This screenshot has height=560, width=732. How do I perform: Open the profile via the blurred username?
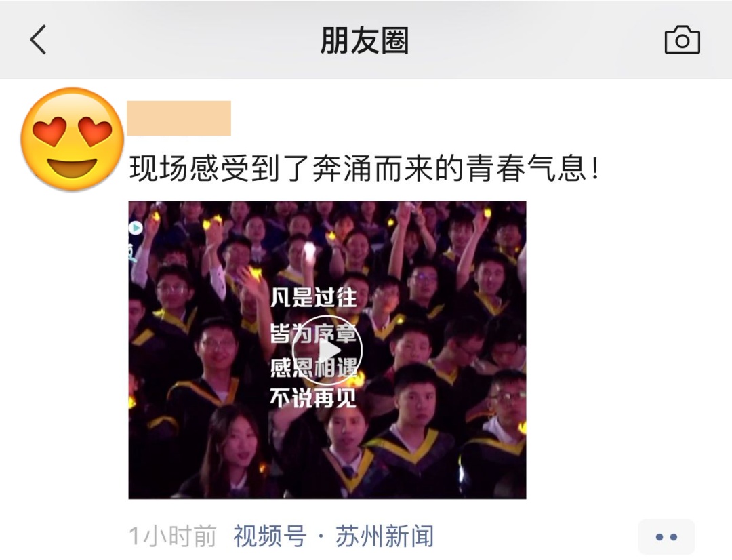(x=179, y=118)
